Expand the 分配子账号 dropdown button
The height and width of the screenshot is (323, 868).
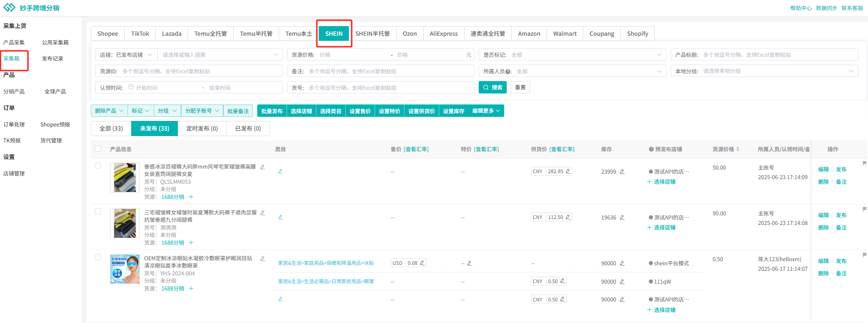(202, 111)
